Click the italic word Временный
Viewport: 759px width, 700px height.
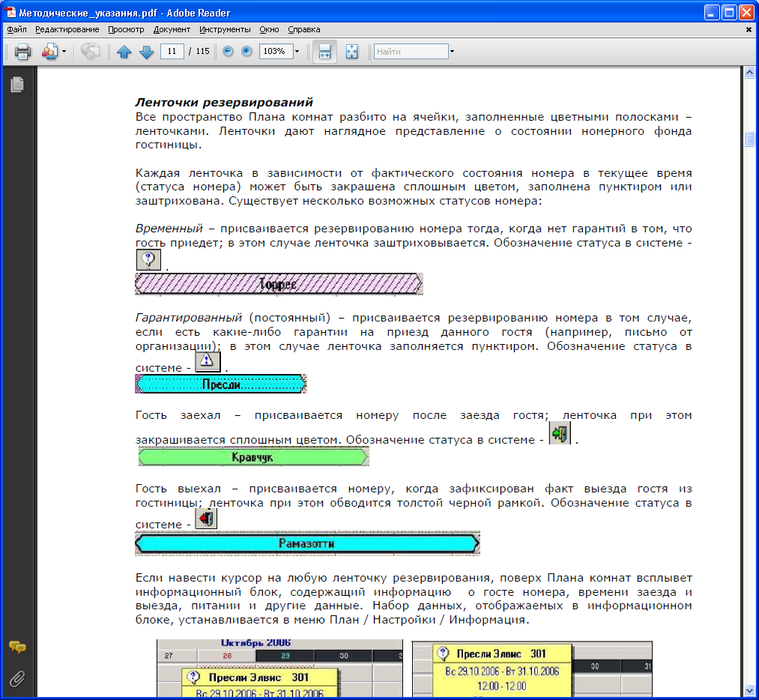tap(169, 229)
